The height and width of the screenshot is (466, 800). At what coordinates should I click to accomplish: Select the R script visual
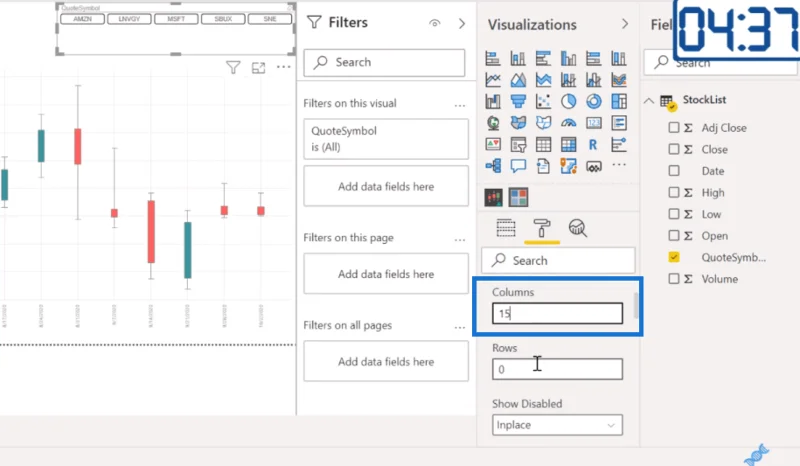(593, 144)
